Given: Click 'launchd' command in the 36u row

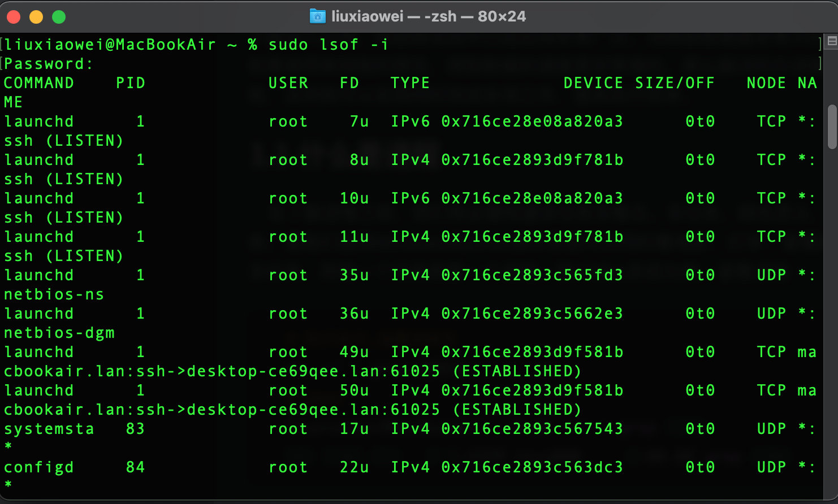Looking at the screenshot, I should [x=39, y=314].
